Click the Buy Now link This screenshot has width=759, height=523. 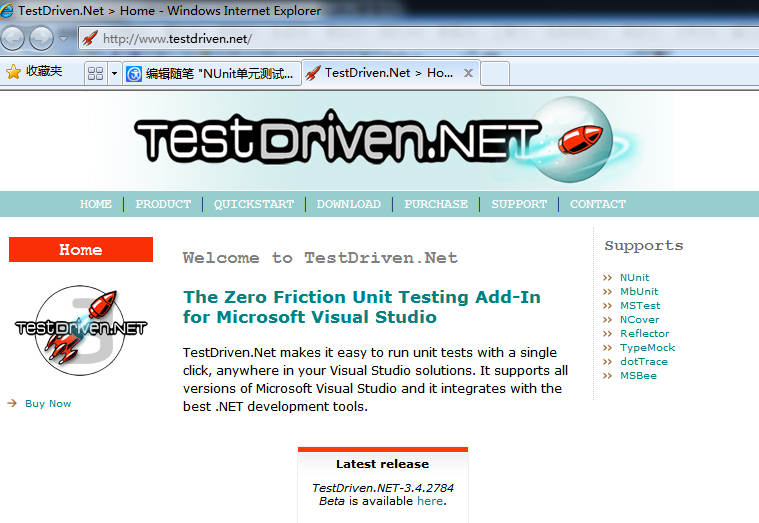point(48,403)
